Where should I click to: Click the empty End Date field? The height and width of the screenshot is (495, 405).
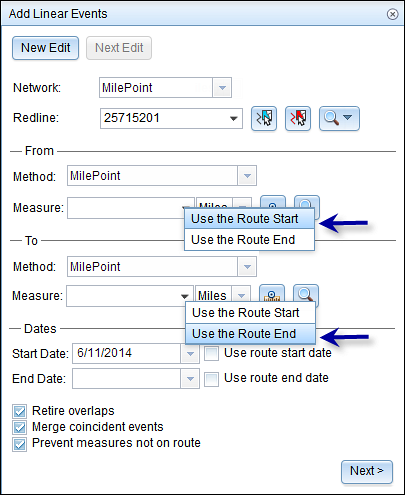click(127, 379)
